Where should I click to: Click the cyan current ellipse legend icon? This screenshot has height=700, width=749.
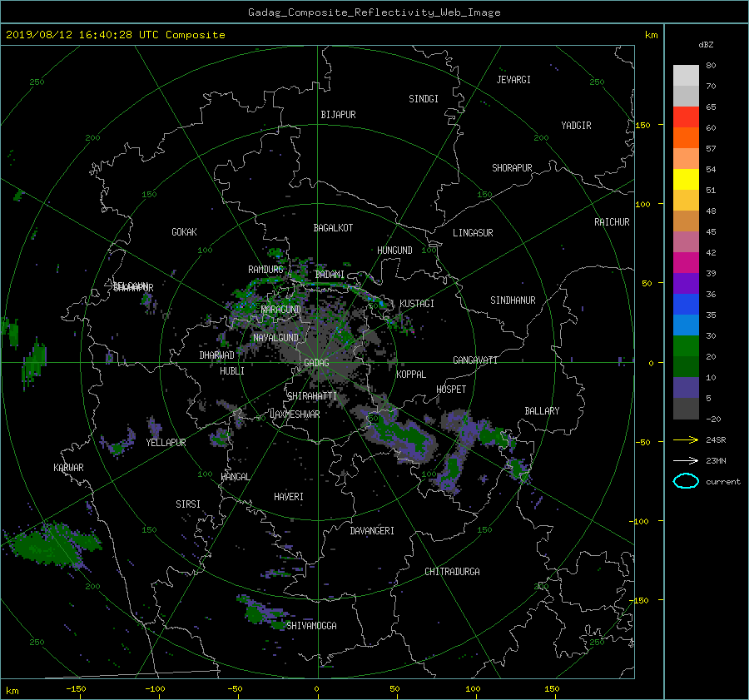(686, 481)
